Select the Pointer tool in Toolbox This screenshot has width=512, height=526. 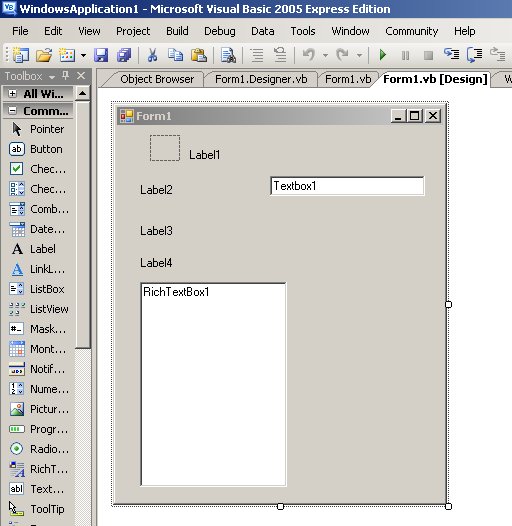38,129
